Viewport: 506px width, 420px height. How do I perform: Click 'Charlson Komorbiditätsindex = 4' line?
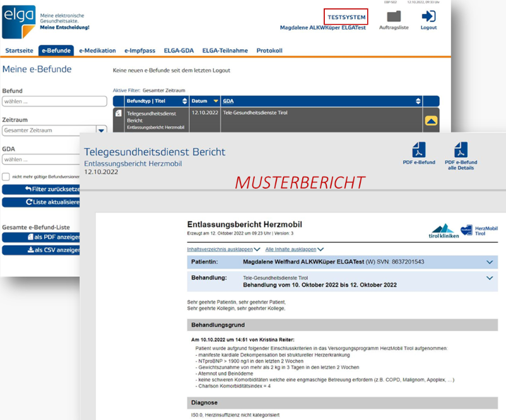(233, 386)
